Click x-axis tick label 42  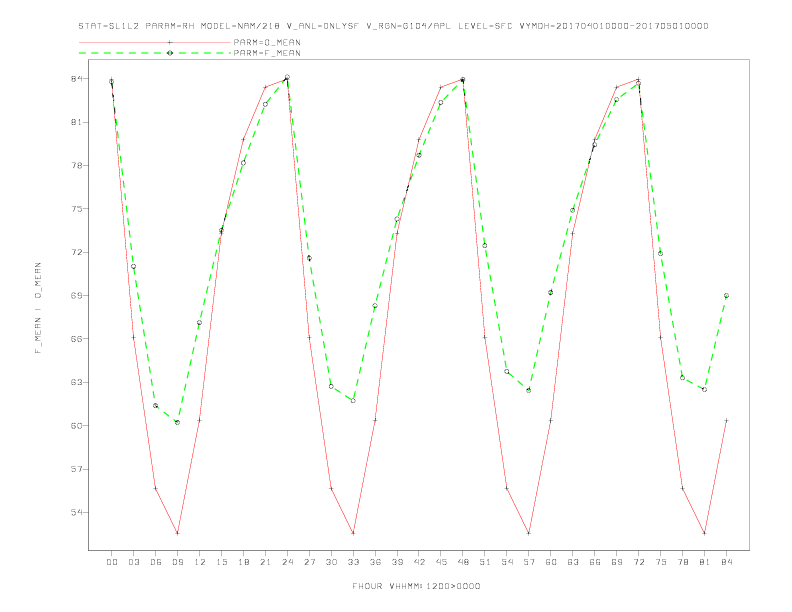(419, 562)
